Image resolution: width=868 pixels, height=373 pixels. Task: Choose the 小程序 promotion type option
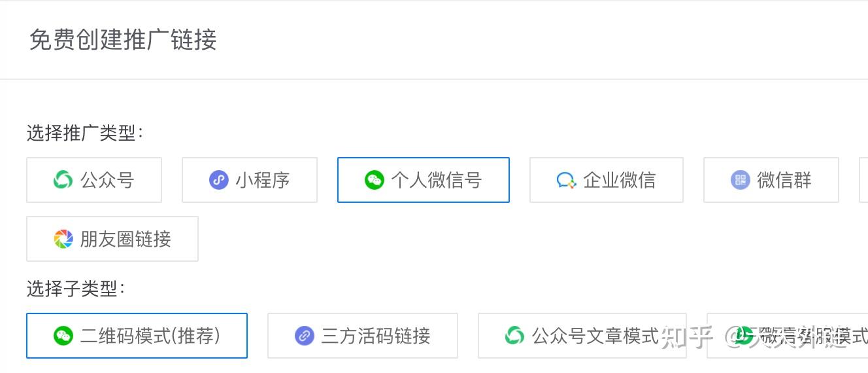click(250, 180)
